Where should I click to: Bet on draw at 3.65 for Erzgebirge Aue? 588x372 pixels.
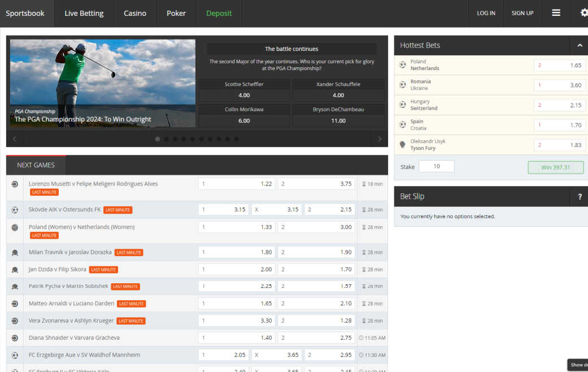pyautogui.click(x=276, y=354)
